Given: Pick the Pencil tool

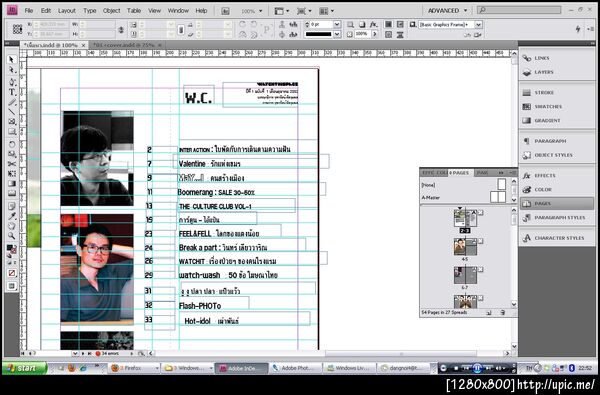Looking at the screenshot, I should point(11,102).
